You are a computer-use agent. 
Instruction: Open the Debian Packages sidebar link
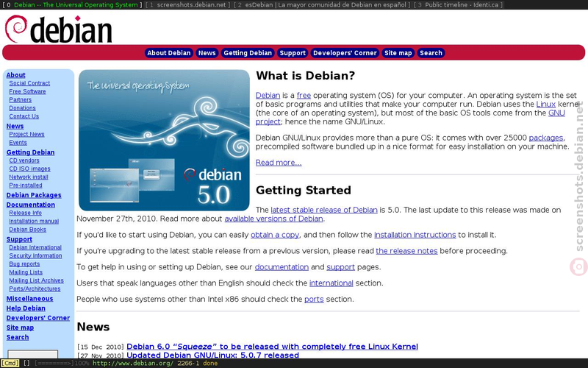coord(34,195)
